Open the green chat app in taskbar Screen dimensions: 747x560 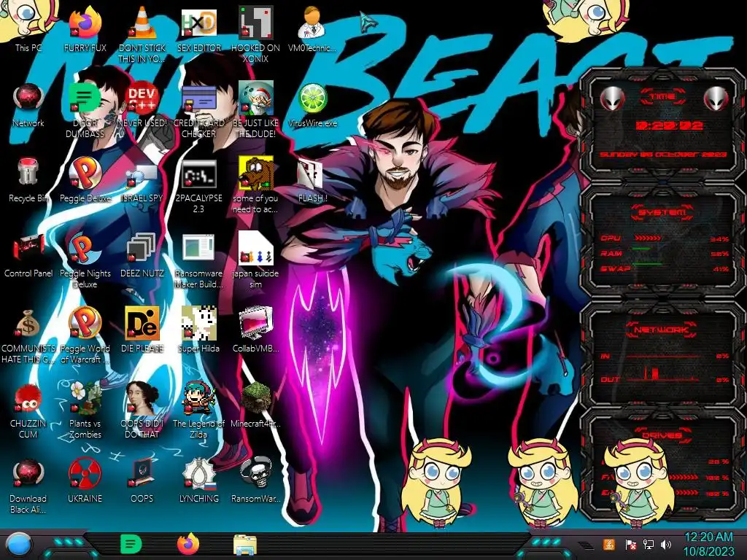(131, 545)
